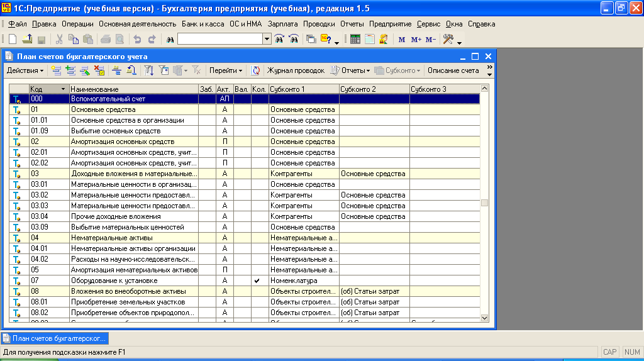Click the Прочие доходные вложения row
The width and height of the screenshot is (644, 361).
click(x=245, y=216)
